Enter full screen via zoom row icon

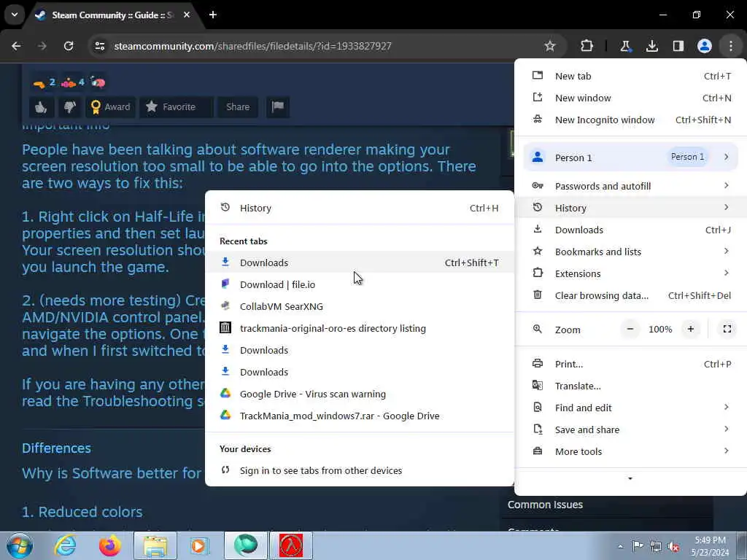coord(727,329)
